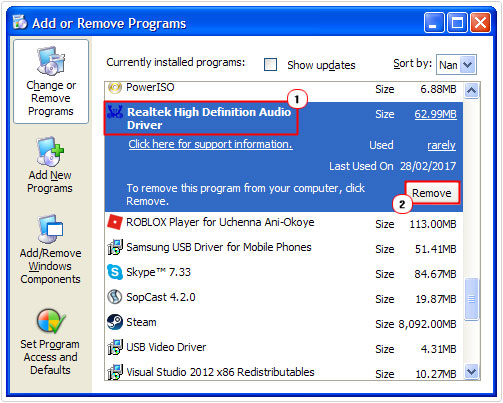Click the scrollbar down arrow
Image resolution: width=503 pixels, height=403 pixels.
(472, 371)
